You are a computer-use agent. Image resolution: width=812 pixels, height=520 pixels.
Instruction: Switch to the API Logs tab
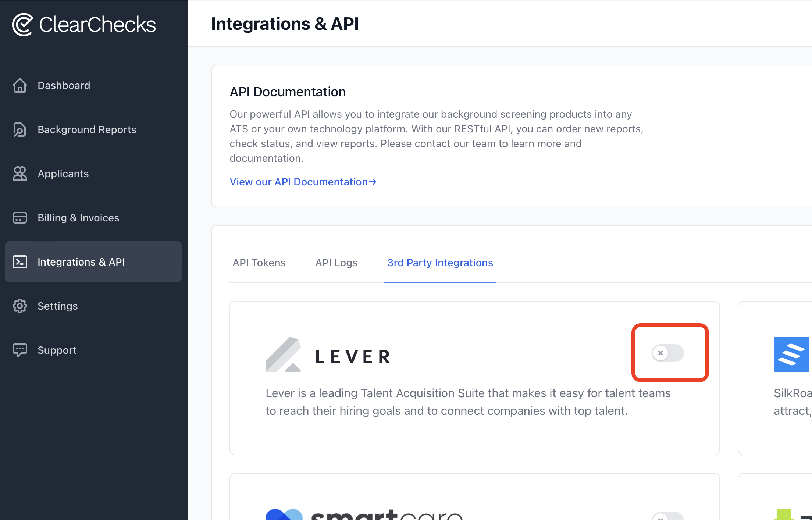click(336, 263)
